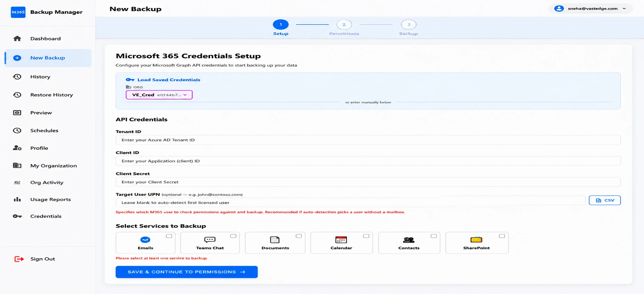The image size is (644, 294).
Task: Go to Restore History page
Action: point(48,95)
